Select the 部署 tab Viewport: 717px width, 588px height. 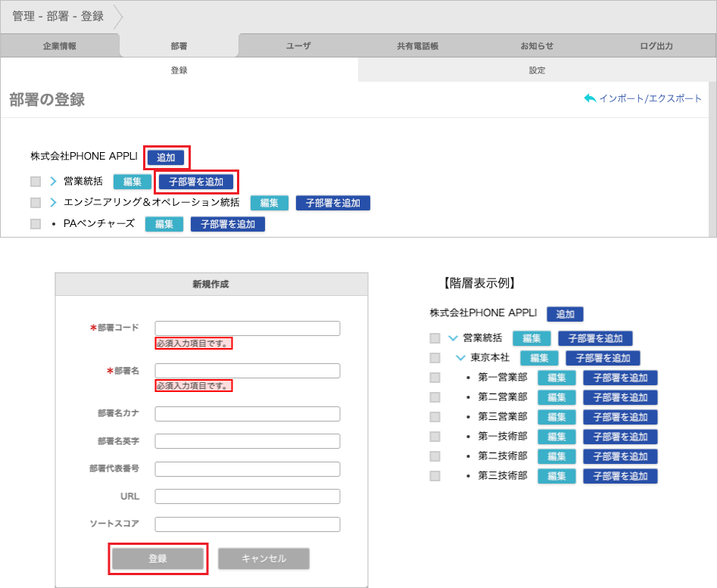pyautogui.click(x=179, y=45)
